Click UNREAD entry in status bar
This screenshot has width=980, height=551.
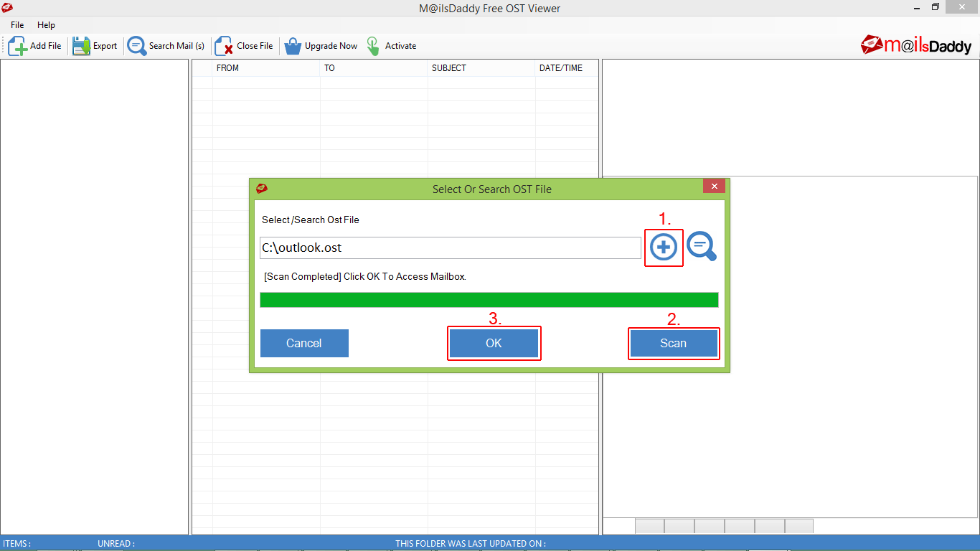click(x=116, y=544)
